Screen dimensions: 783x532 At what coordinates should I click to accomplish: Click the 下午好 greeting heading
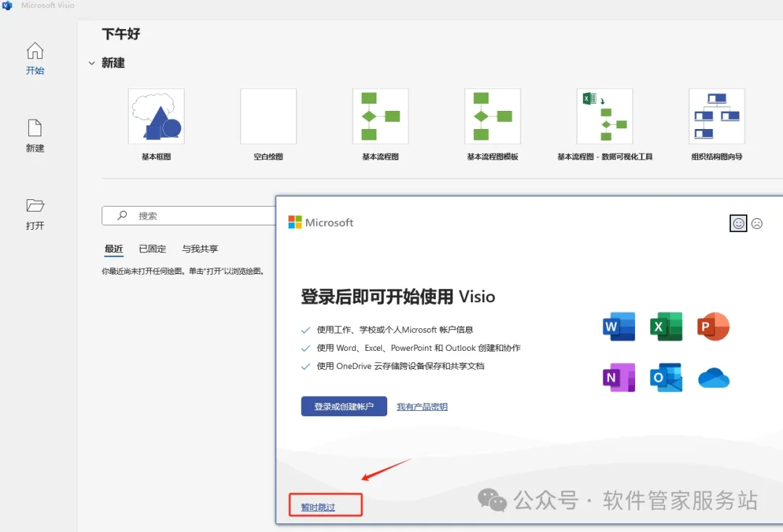tap(121, 34)
